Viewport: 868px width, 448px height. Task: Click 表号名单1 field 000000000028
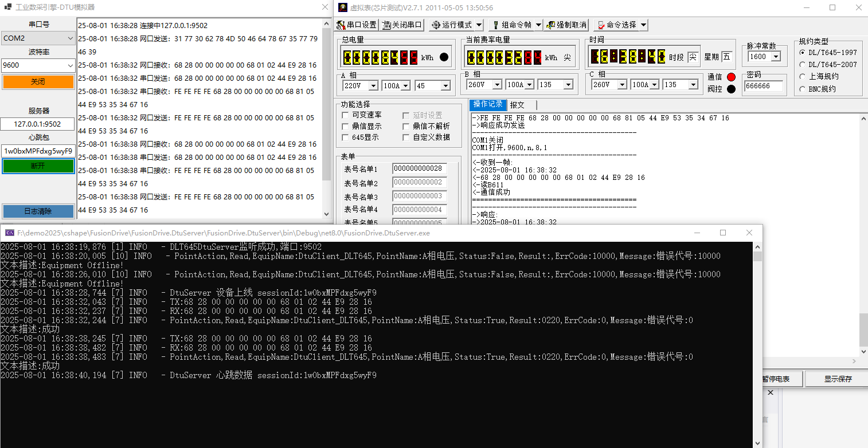(x=420, y=168)
